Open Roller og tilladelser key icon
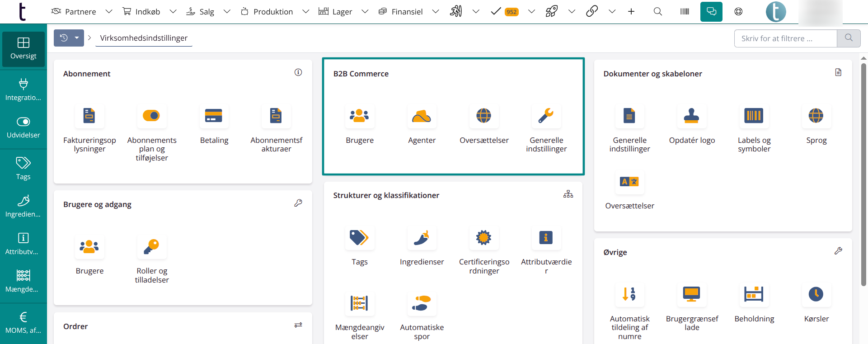The height and width of the screenshot is (344, 868). pyautogui.click(x=152, y=247)
